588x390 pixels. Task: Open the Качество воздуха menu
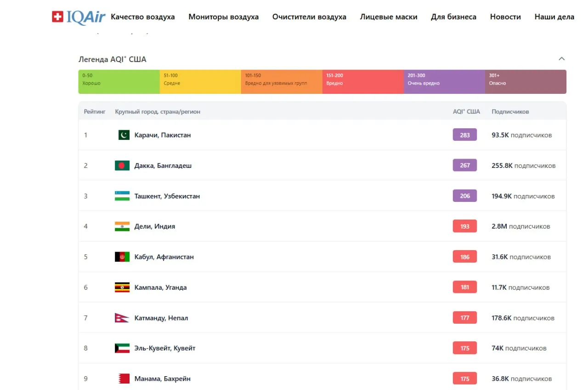[143, 17]
